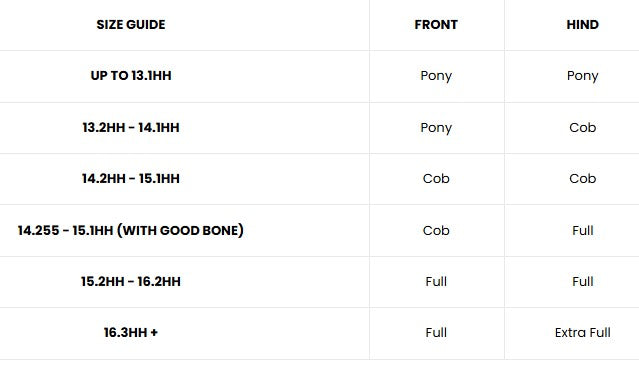Image resolution: width=639 pixels, height=373 pixels.
Task: Select the WITH GOOD BONE row label
Action: click(x=131, y=230)
